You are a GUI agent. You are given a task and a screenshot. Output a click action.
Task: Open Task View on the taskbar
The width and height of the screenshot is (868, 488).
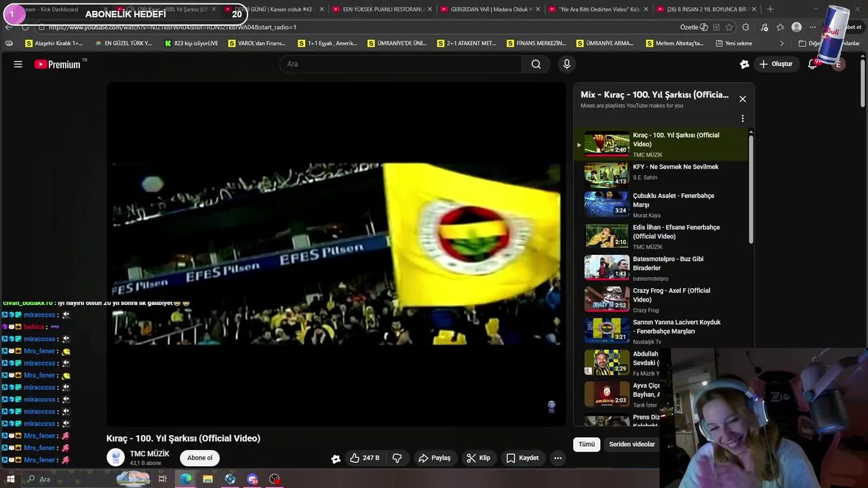tap(163, 479)
